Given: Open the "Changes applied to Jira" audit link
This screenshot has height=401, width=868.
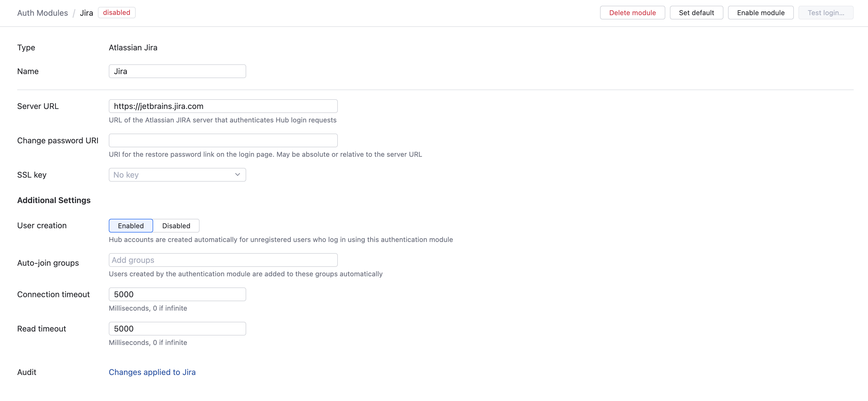Looking at the screenshot, I should [x=152, y=372].
